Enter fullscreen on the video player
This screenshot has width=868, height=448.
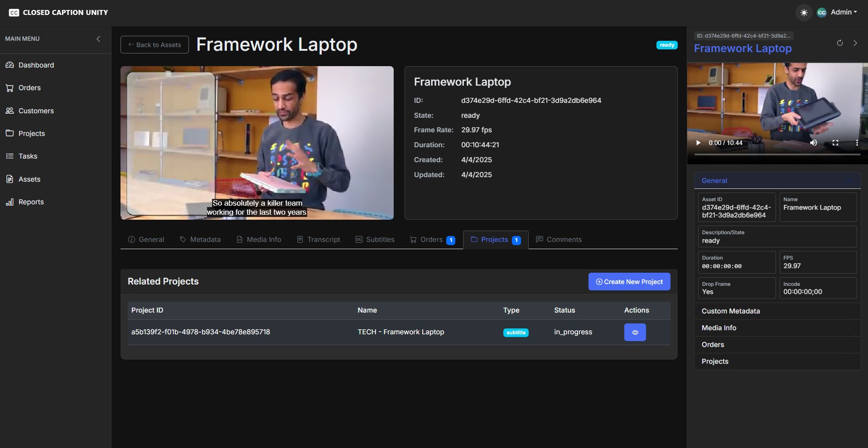(x=835, y=143)
